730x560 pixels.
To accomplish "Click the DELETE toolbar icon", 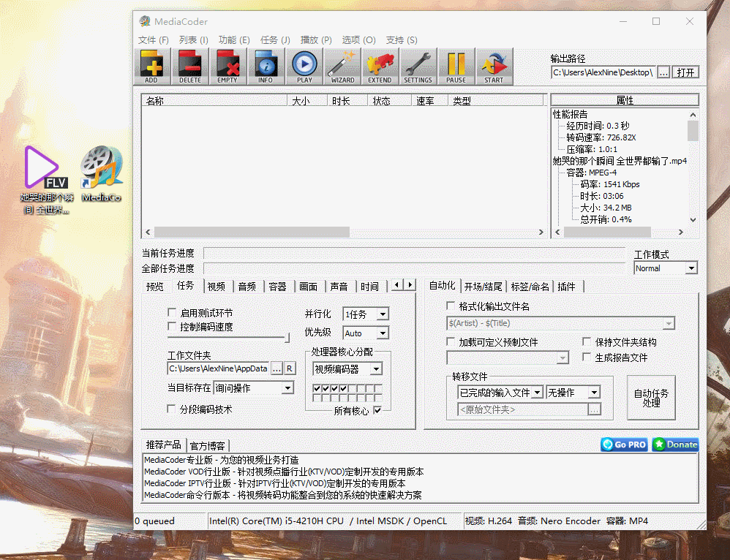I will click(189, 67).
